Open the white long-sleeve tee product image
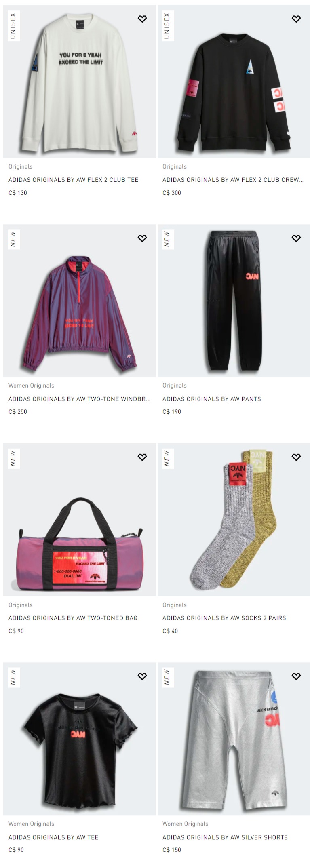Image resolution: width=310 pixels, height=868 pixels. (x=80, y=82)
